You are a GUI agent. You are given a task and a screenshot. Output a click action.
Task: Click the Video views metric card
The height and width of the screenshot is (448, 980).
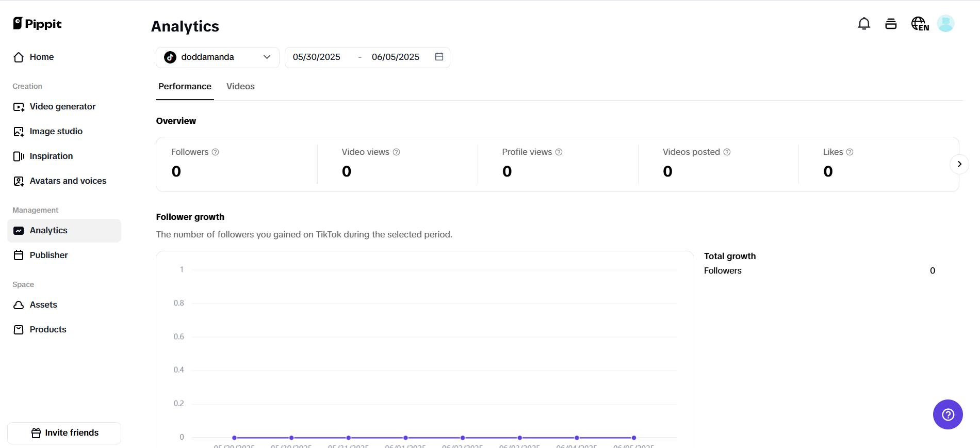tap(397, 164)
